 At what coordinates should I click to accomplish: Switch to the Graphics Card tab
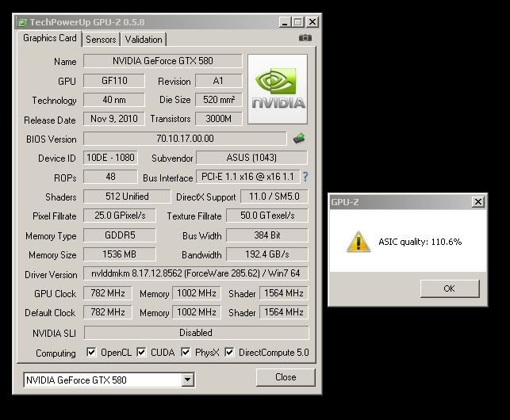49,38
